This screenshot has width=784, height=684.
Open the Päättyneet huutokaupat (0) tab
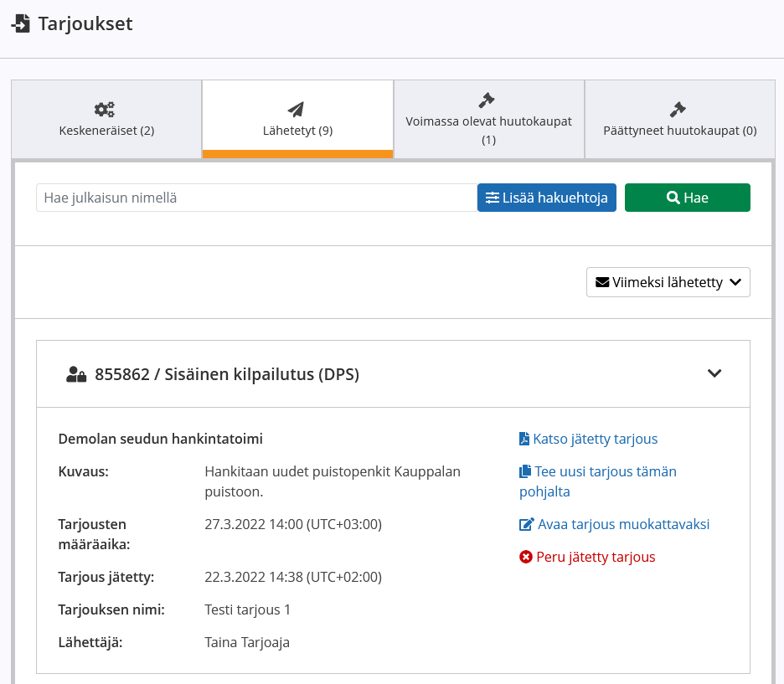(680, 119)
